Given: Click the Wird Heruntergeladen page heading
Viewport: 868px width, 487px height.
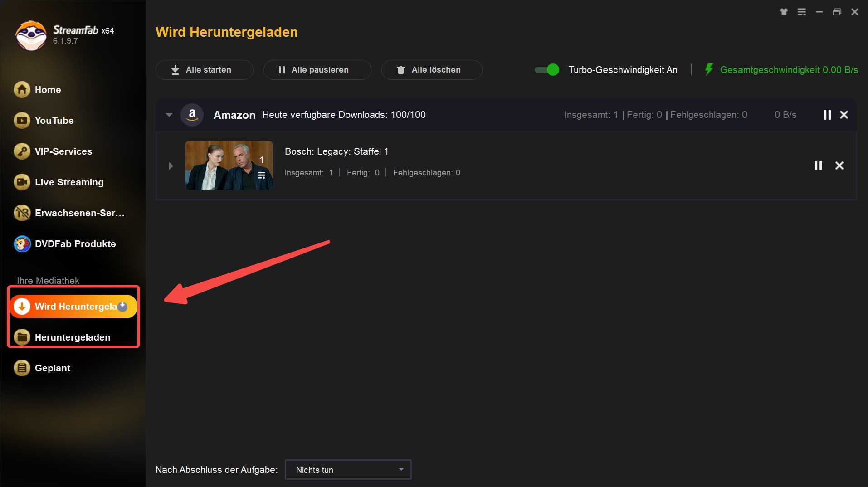Looking at the screenshot, I should coord(227,32).
